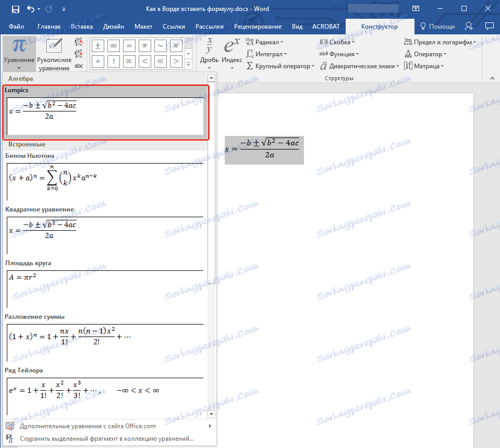
Task: Click the symbols gallery down arrow
Action: click(188, 54)
